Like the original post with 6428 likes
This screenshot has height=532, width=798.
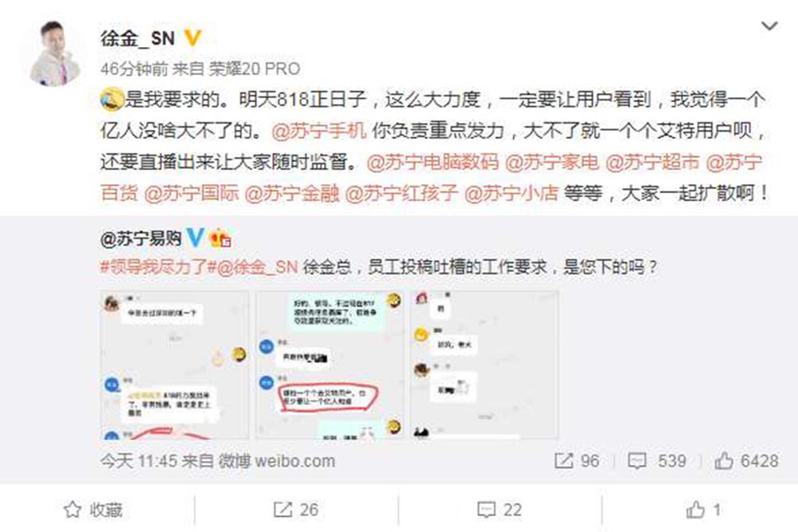[x=746, y=461]
